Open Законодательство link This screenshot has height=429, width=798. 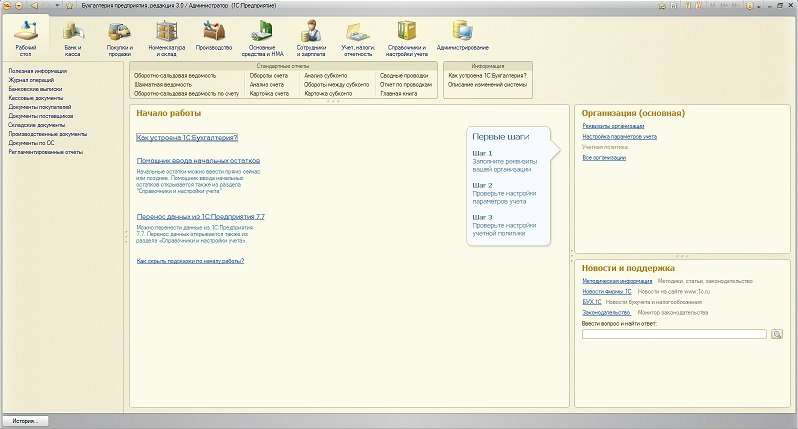tap(607, 312)
